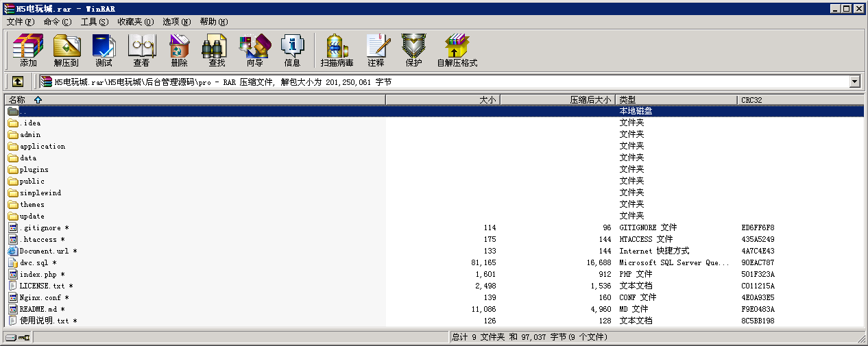Click the Delete (删除) toolbar icon
Viewport: 868px width, 346px height.
click(179, 50)
